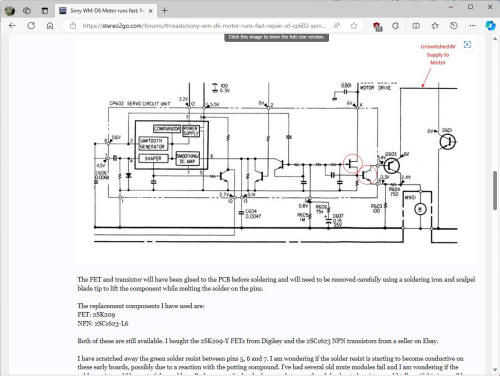Open the workspaces icon in title bar

pos(27,11)
